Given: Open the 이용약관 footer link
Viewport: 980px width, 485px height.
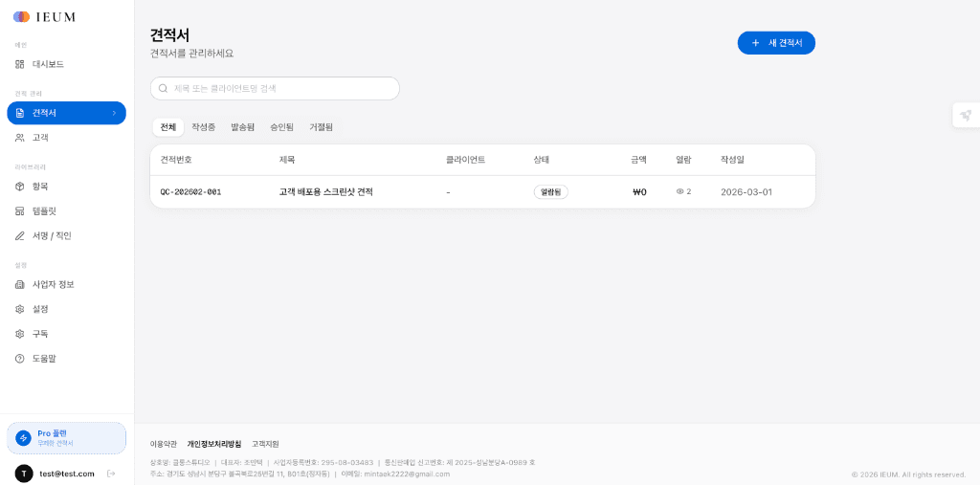Looking at the screenshot, I should click(x=163, y=444).
